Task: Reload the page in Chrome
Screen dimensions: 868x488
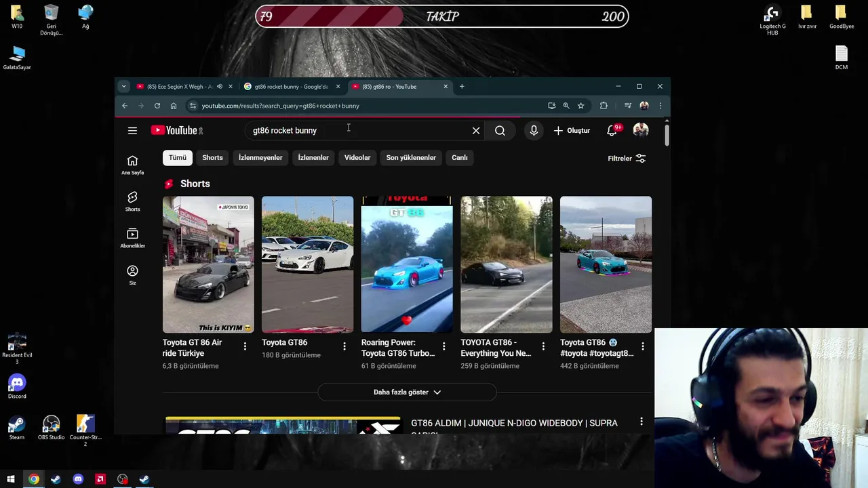Action: point(157,106)
